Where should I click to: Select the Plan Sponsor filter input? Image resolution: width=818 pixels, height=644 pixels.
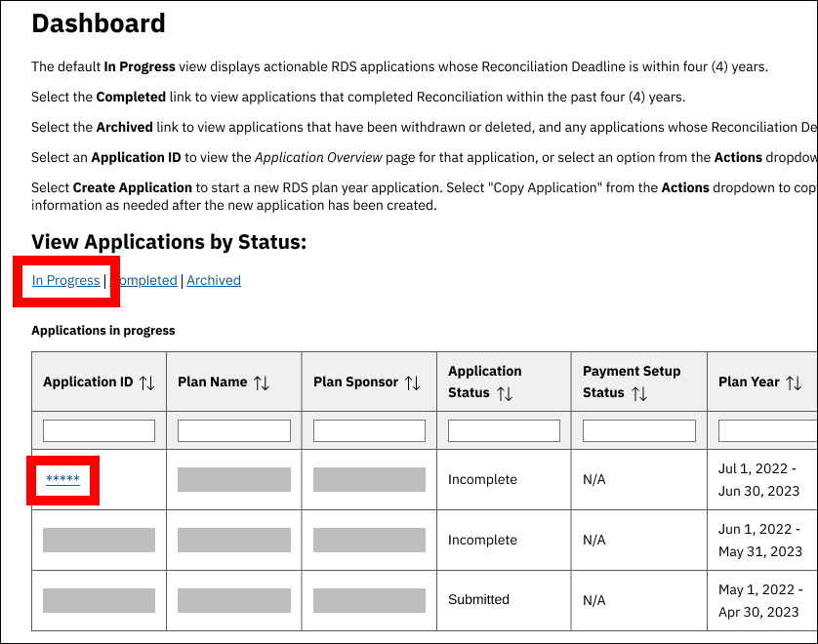click(x=369, y=430)
